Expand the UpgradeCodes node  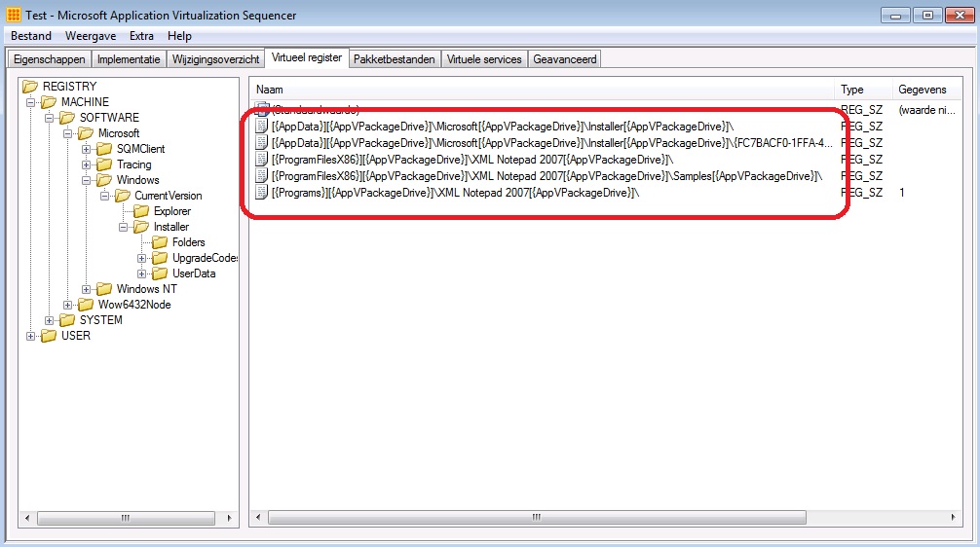click(x=142, y=258)
